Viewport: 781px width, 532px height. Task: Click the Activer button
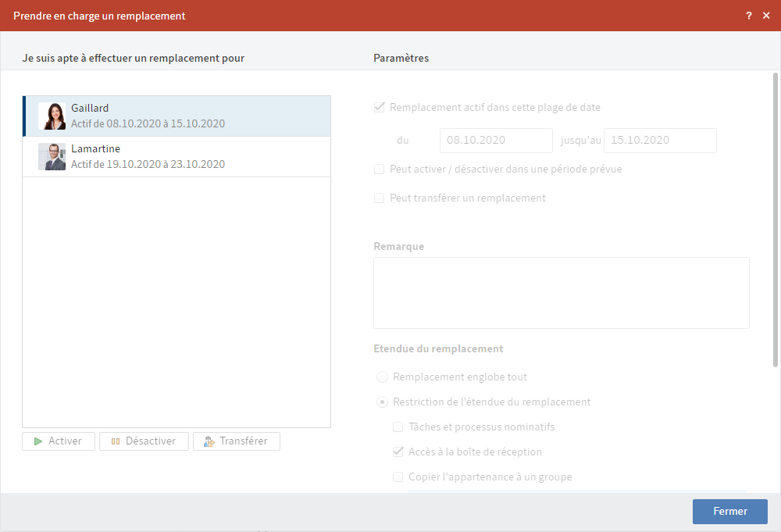pyautogui.click(x=59, y=441)
